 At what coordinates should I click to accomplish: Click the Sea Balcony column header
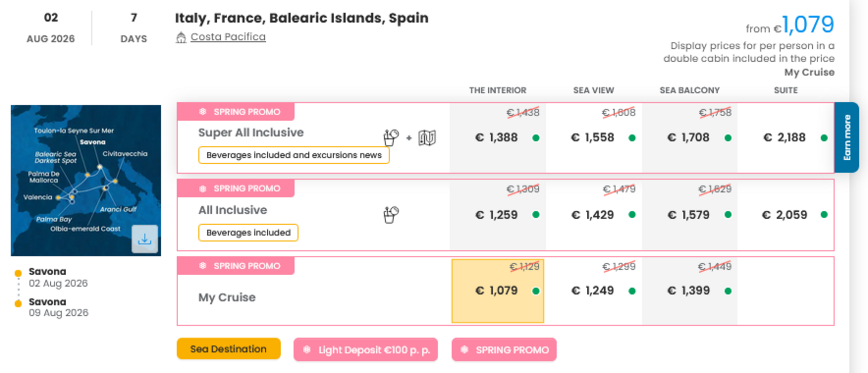point(689,90)
